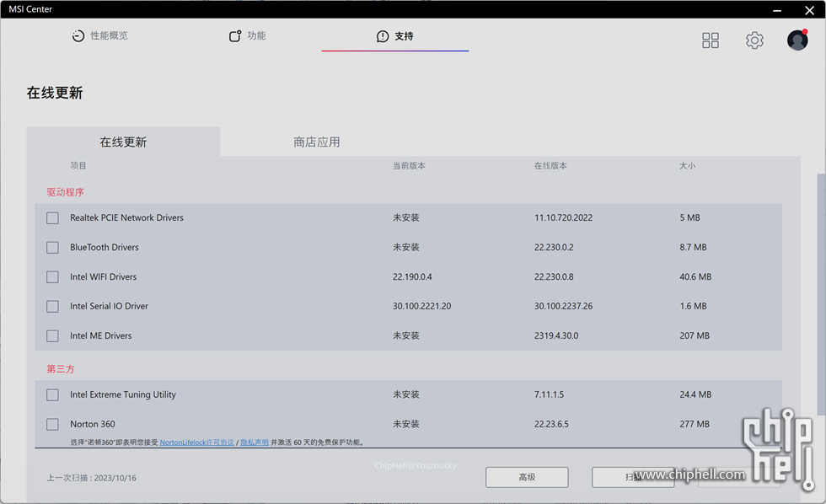The image size is (826, 504).
Task: Click Intel WIFI size 40.6 MB
Action: pyautogui.click(x=695, y=276)
